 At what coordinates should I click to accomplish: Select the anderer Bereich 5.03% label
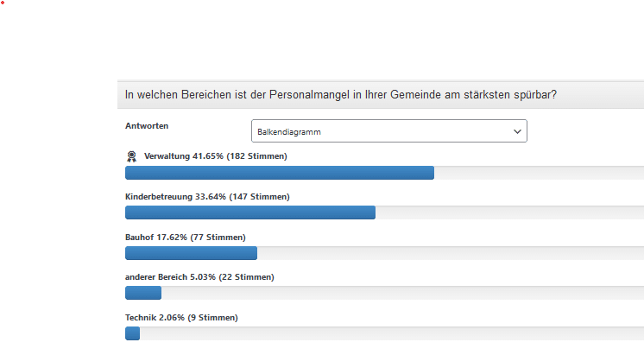pos(199,277)
